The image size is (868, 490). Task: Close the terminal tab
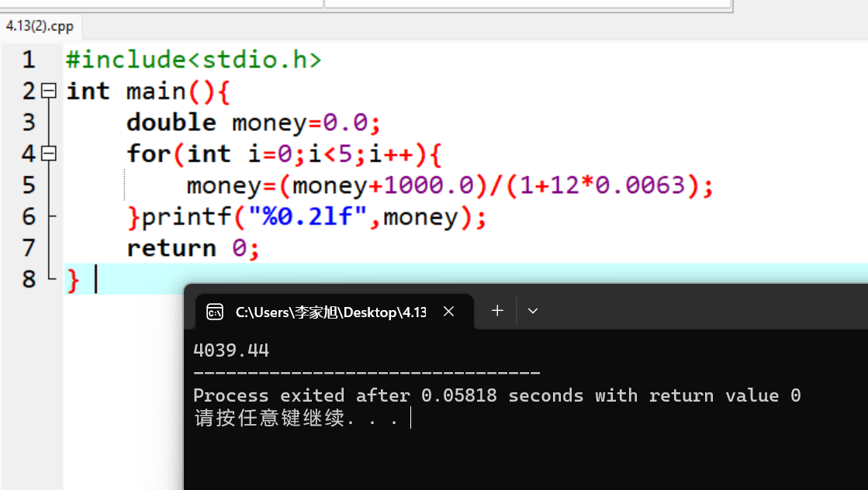tap(449, 312)
